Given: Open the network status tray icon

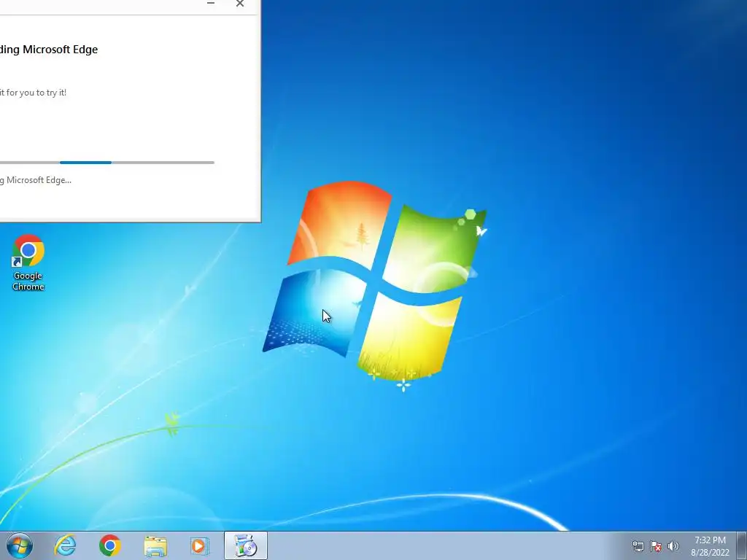Looking at the screenshot, I should [638, 546].
